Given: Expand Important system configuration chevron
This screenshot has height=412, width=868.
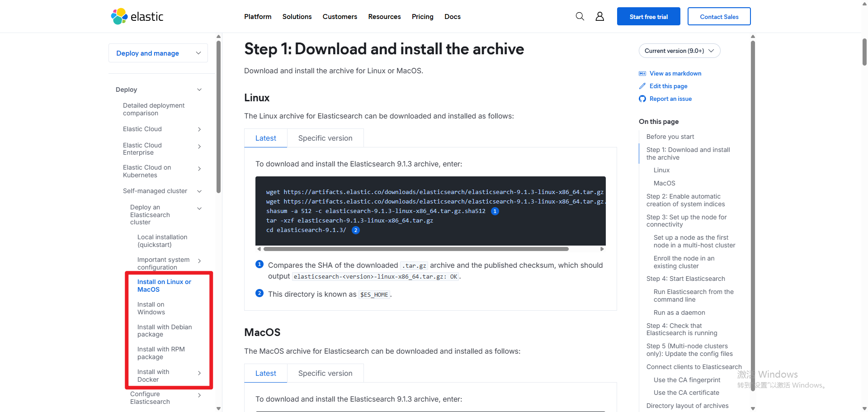Looking at the screenshot, I should pyautogui.click(x=199, y=261).
